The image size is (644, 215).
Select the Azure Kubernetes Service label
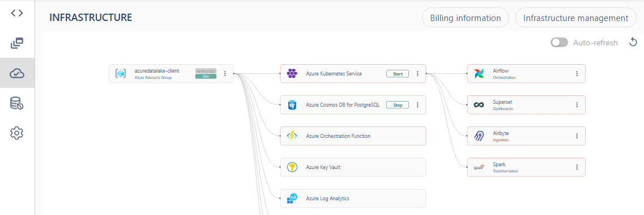click(x=334, y=74)
